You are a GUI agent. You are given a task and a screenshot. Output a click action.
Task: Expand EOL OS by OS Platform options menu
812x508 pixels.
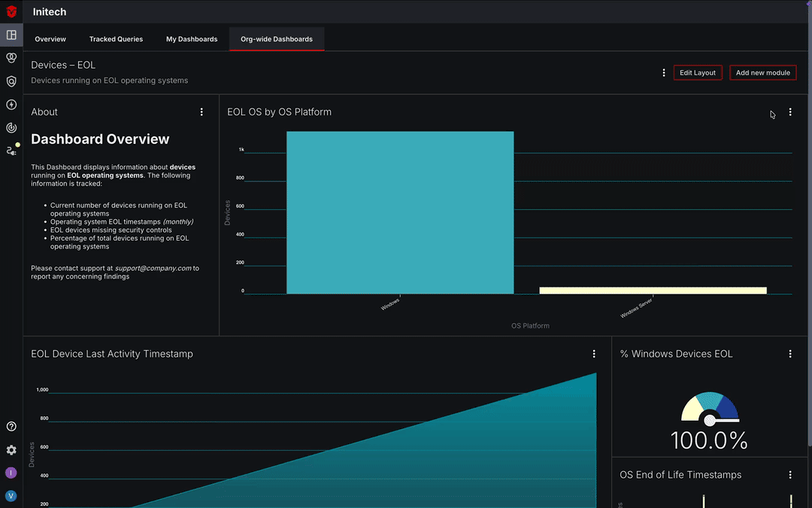point(790,112)
